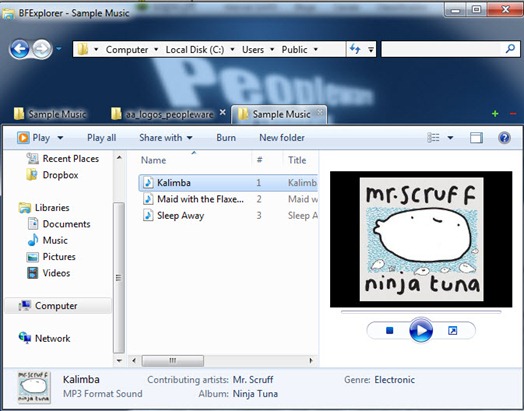524x411 pixels.
Task: Click the Forward navigation arrow
Action: [42, 49]
